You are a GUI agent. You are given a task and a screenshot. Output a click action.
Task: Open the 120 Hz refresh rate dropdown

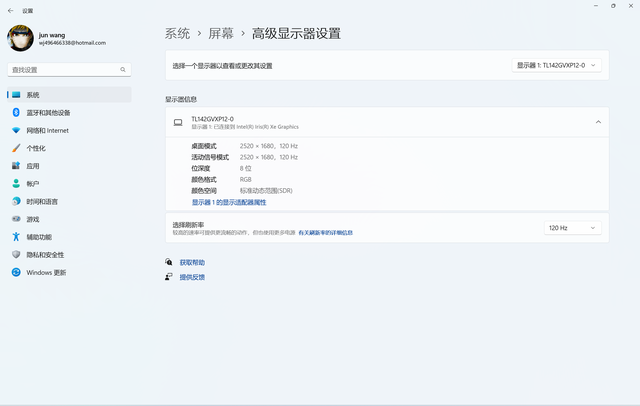pyautogui.click(x=572, y=228)
